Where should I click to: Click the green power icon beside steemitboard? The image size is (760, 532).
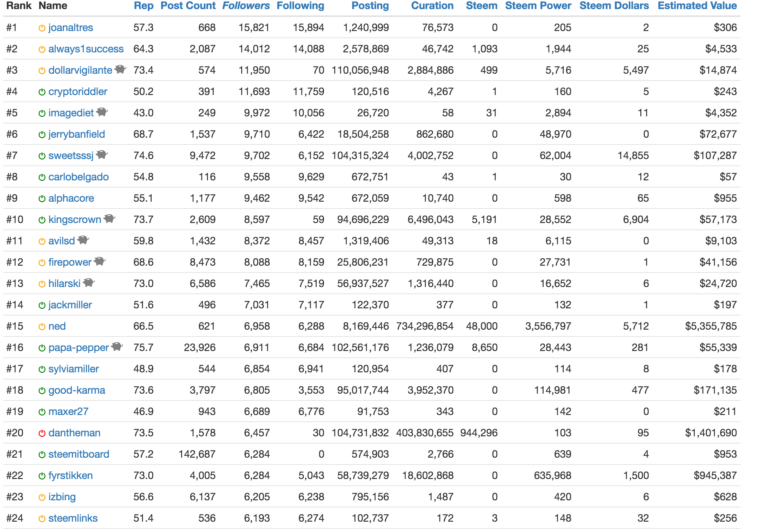42,455
